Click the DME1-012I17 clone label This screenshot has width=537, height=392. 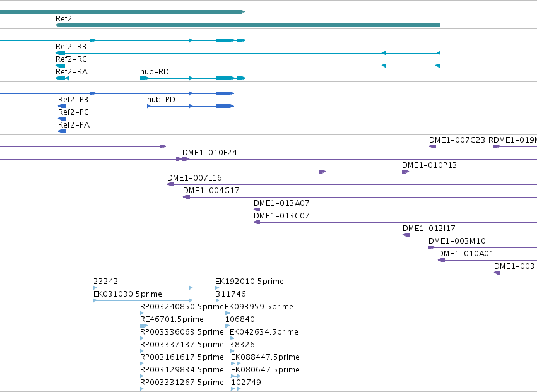pyautogui.click(x=428, y=229)
